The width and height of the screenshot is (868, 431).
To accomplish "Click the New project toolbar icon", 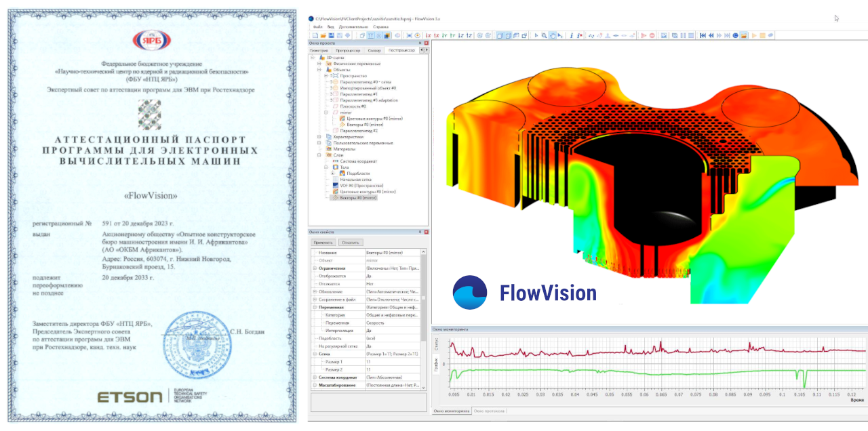I will [315, 35].
